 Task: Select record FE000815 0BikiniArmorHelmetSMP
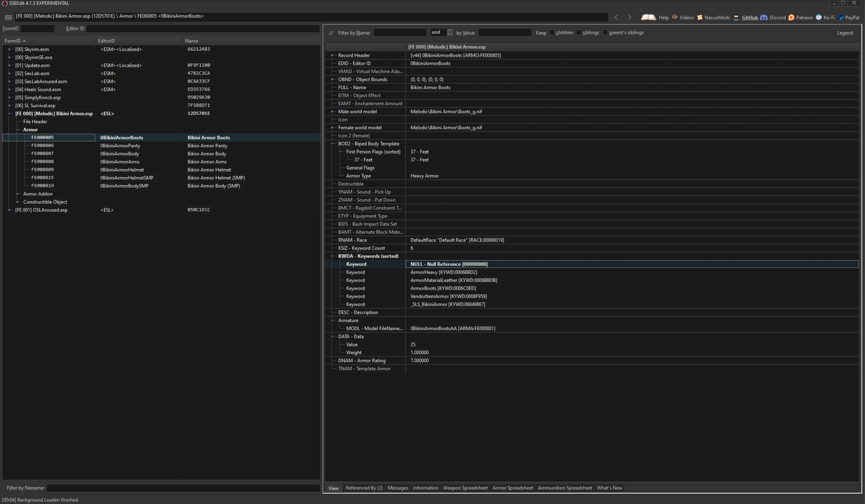click(161, 178)
